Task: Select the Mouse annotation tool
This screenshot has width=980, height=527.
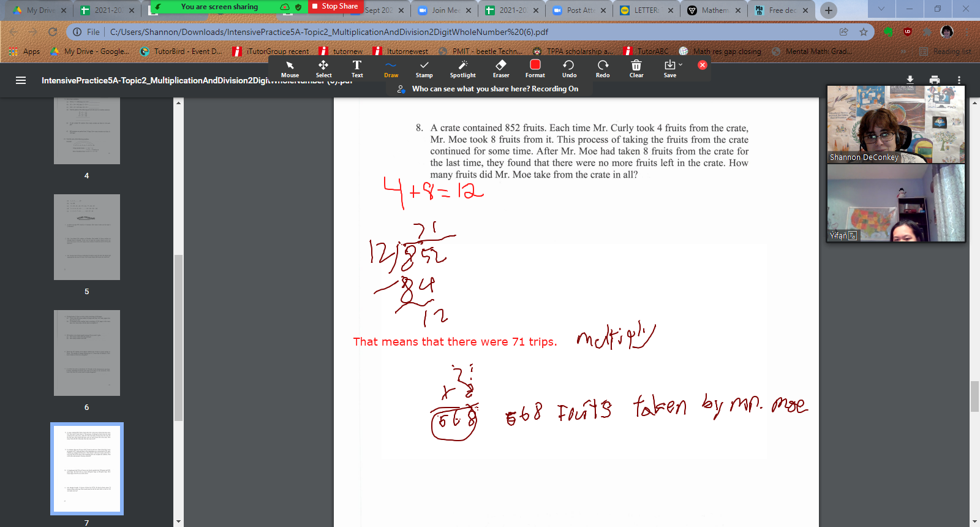Action: (x=290, y=69)
